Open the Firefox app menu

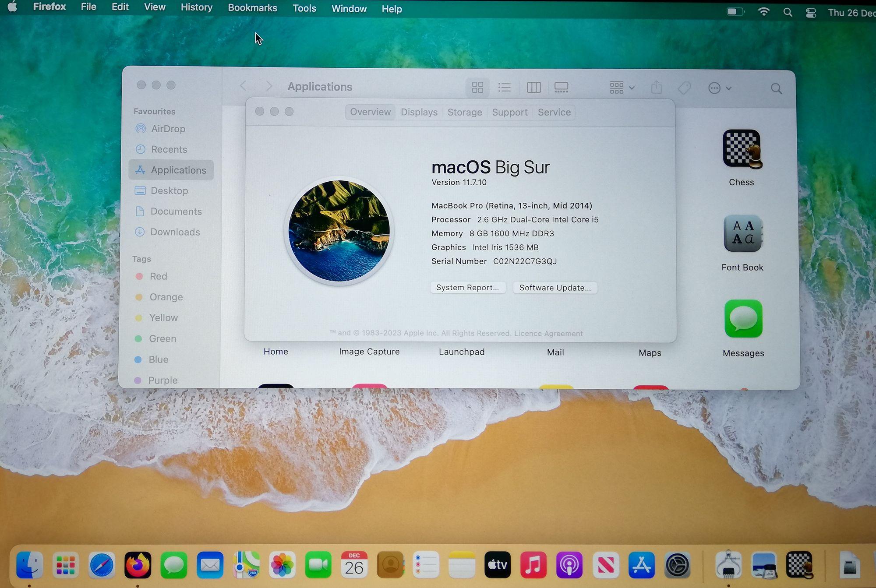[49, 7]
